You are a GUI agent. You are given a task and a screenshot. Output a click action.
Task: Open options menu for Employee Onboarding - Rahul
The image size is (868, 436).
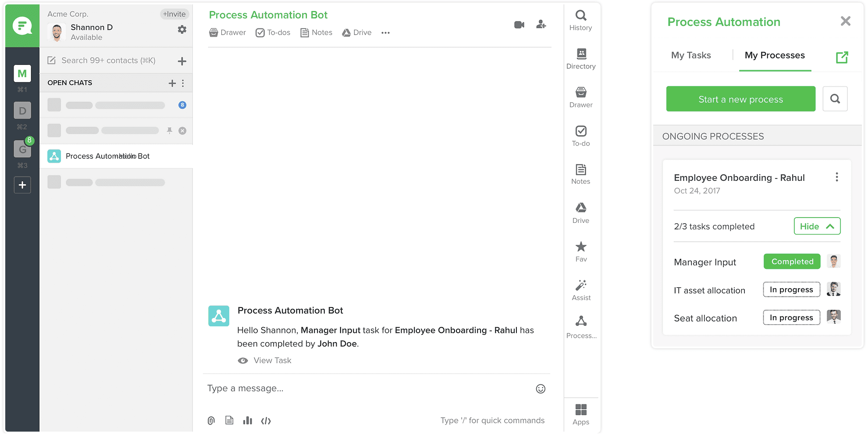(837, 177)
